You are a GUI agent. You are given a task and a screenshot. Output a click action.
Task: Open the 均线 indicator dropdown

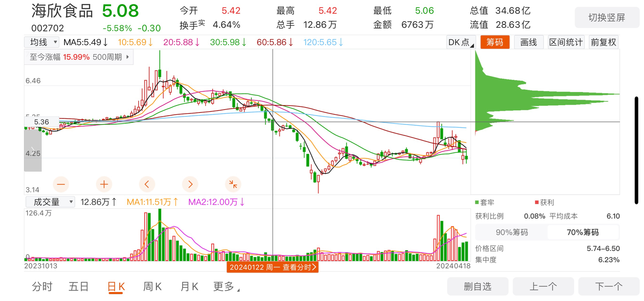[42, 42]
